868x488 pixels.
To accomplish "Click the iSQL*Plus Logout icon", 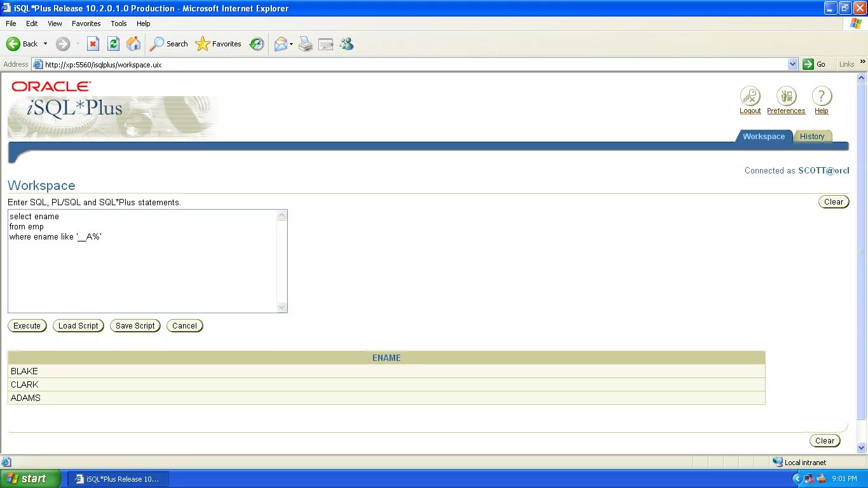I will 750,96.
